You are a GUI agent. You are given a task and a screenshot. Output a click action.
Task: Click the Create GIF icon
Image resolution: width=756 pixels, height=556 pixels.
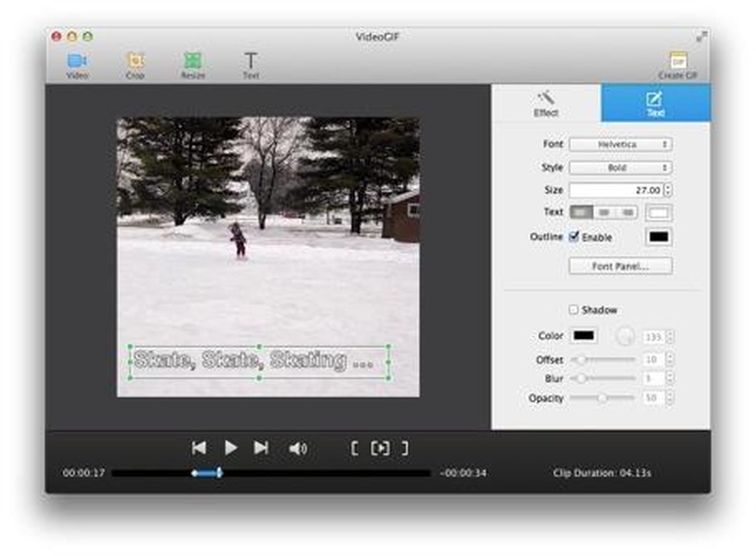pos(677,66)
